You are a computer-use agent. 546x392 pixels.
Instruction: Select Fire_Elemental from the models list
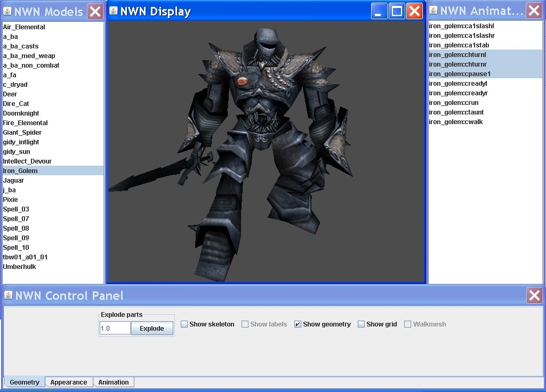26,123
